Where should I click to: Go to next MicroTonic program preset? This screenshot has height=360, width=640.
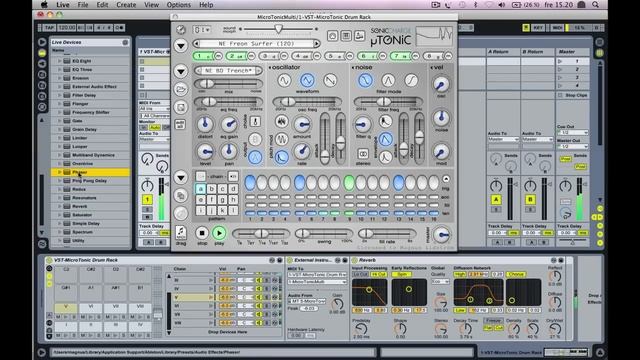(316, 43)
